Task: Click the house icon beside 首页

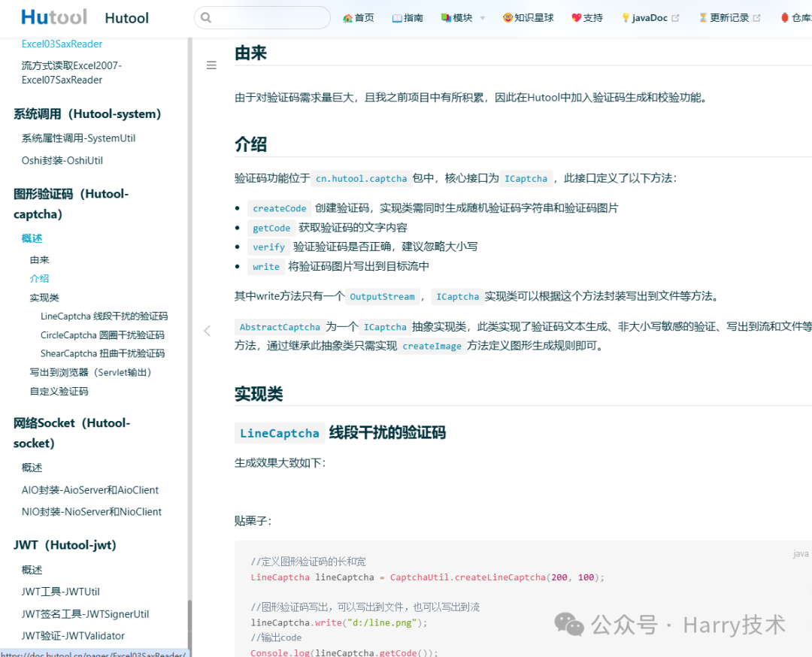Action: click(x=347, y=18)
